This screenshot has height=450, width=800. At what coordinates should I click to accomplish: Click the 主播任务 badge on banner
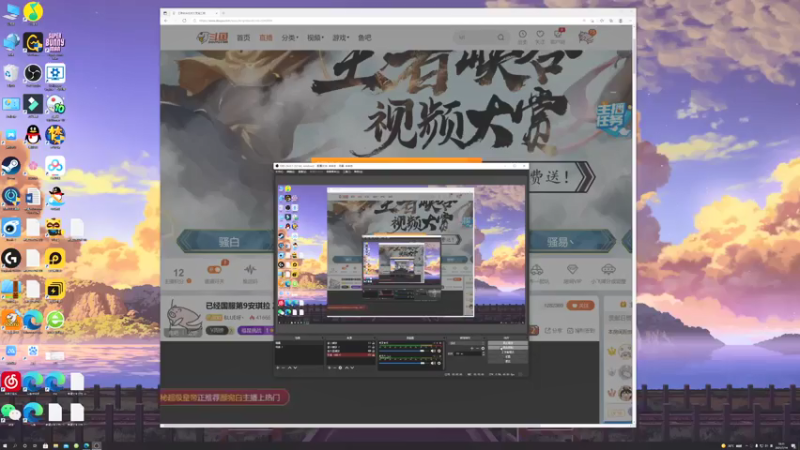tap(611, 119)
